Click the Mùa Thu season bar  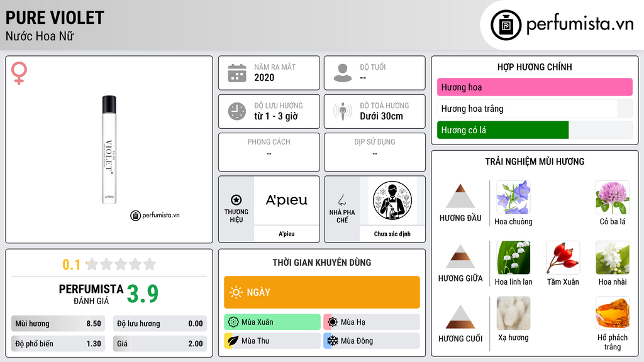(272, 341)
